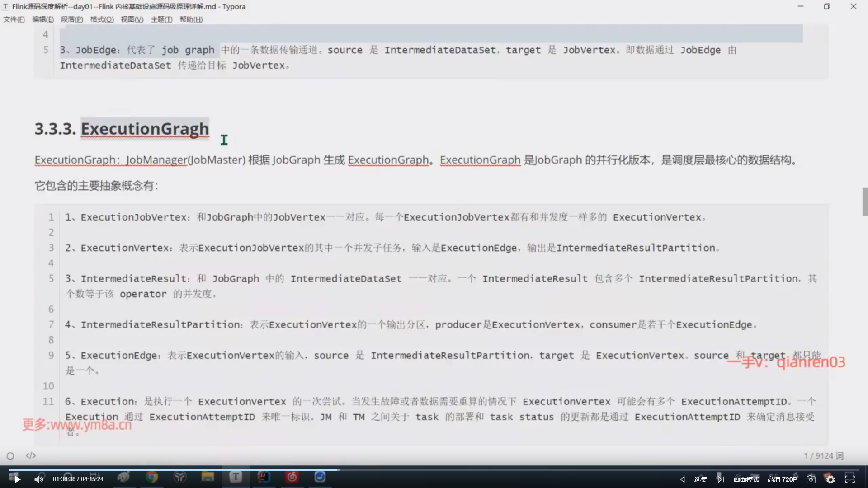Open NetEase Music red taskbar icon
Viewport: 868px width, 488px height.
292,477
